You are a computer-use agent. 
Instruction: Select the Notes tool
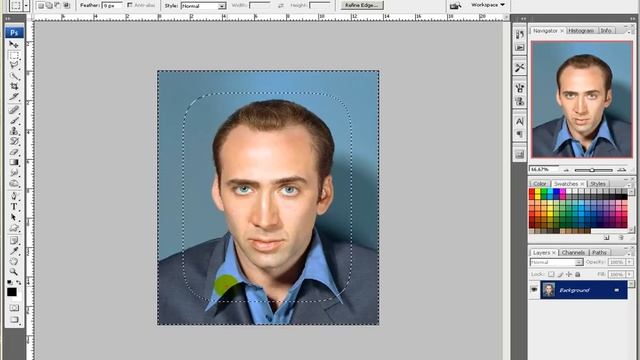tap(14, 240)
